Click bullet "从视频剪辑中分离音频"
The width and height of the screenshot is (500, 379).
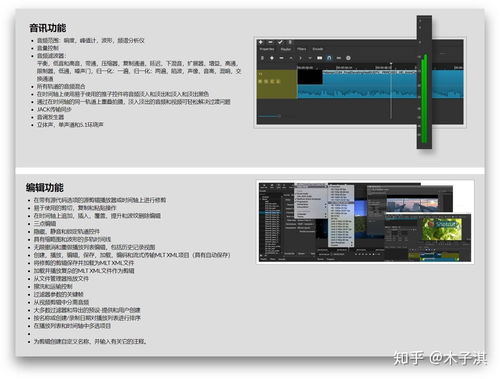pos(61,302)
